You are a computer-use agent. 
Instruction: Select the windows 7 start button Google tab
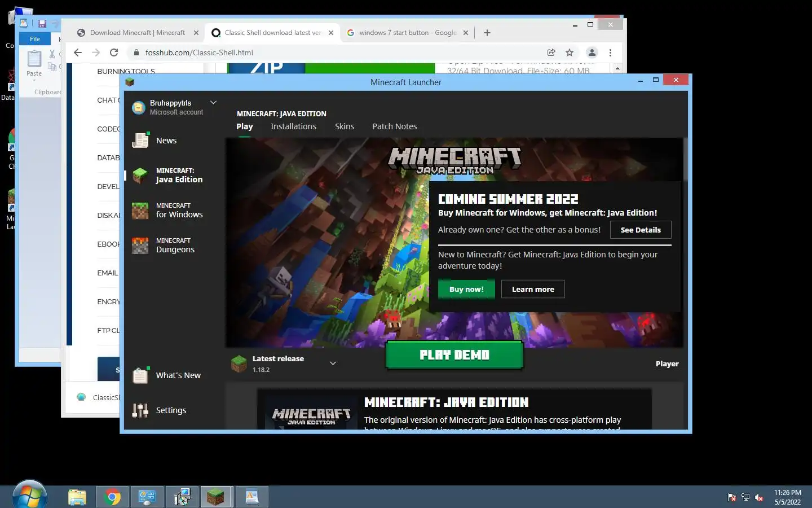[407, 33]
